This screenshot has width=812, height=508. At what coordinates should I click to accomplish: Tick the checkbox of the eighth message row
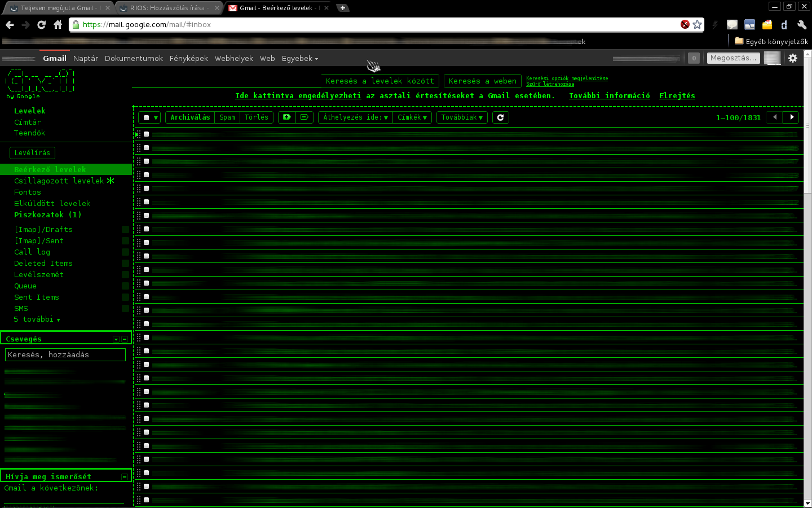[x=146, y=229]
